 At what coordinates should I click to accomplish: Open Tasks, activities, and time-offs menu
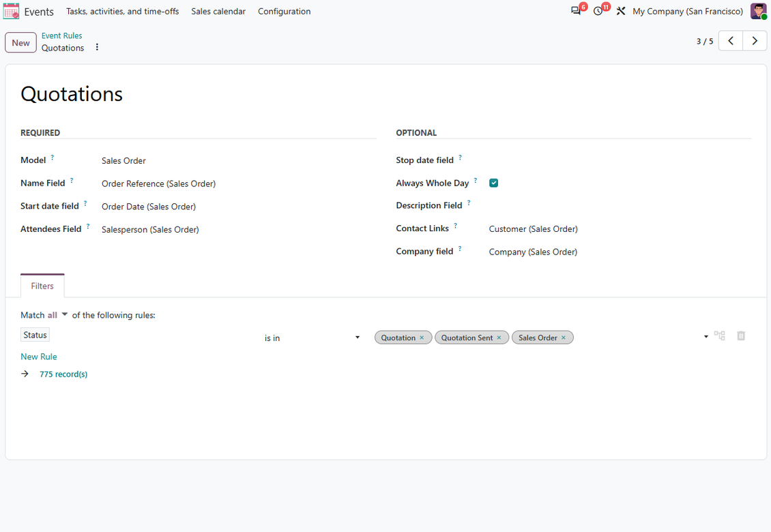[122, 12]
